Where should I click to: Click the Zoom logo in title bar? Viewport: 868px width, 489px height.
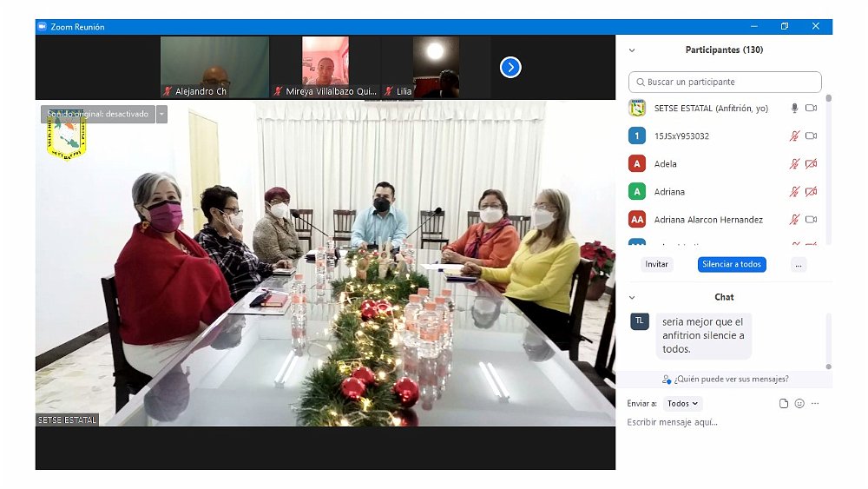(x=42, y=27)
